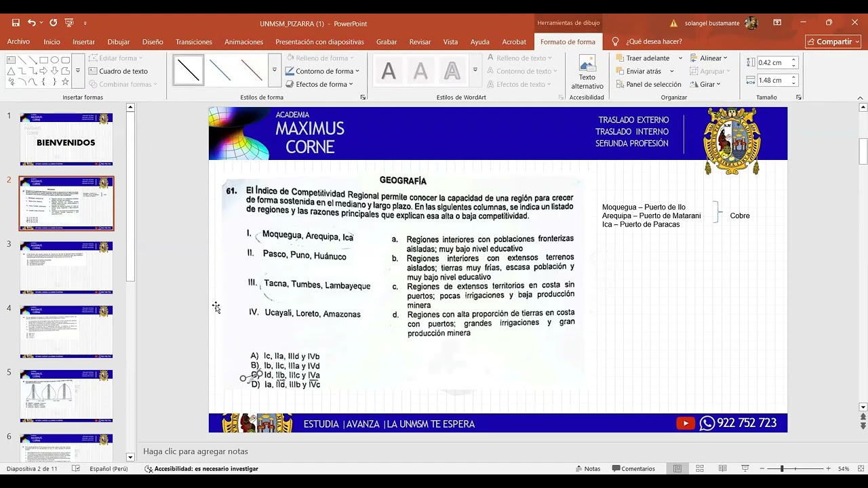Open the solangel bustamante account profile
Viewport: 868px width, 488px height.
click(x=721, y=23)
